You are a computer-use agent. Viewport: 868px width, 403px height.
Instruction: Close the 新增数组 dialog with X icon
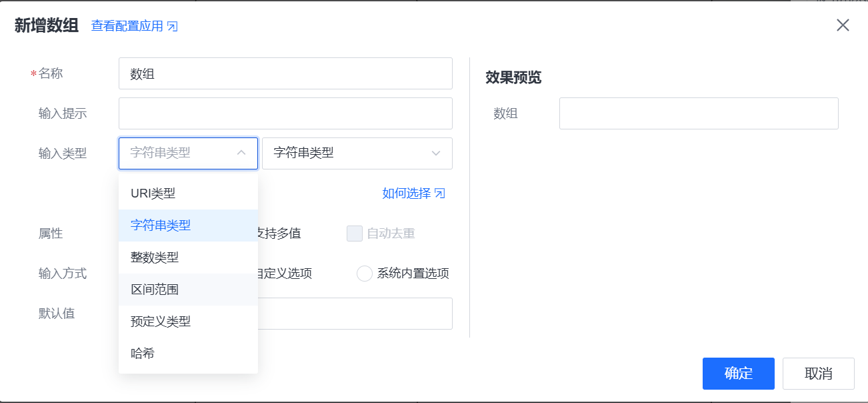coord(843,25)
